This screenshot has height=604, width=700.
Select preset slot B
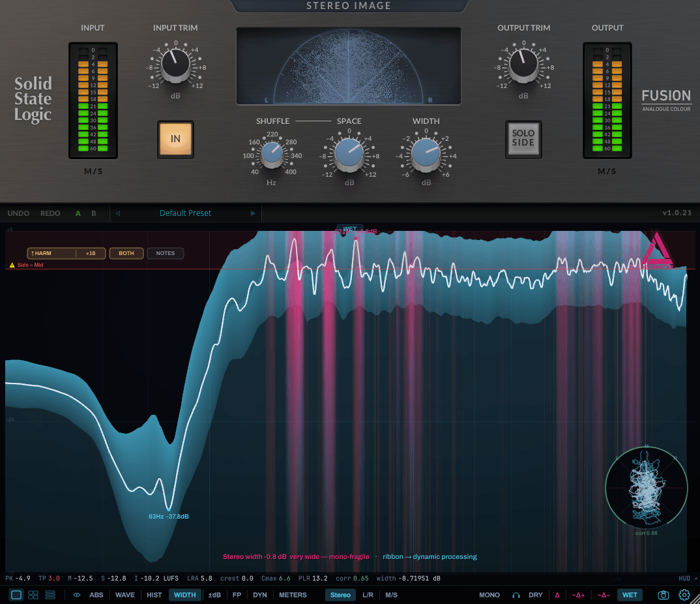coord(94,213)
